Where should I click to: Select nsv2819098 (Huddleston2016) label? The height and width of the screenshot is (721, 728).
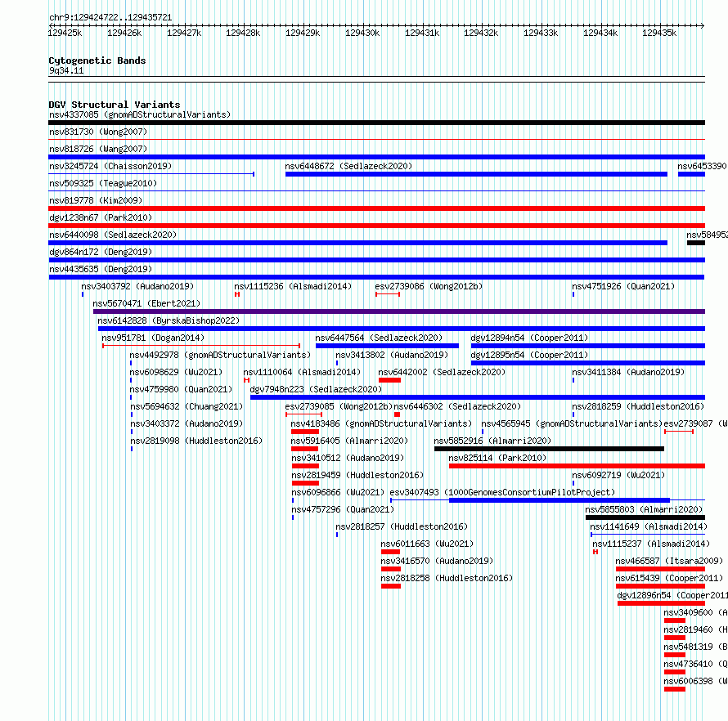pyautogui.click(x=196, y=441)
